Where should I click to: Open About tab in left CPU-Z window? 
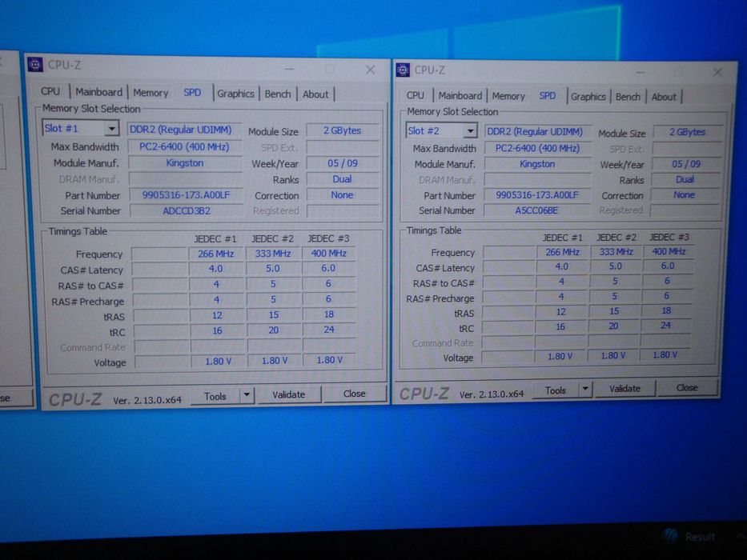pos(315,94)
